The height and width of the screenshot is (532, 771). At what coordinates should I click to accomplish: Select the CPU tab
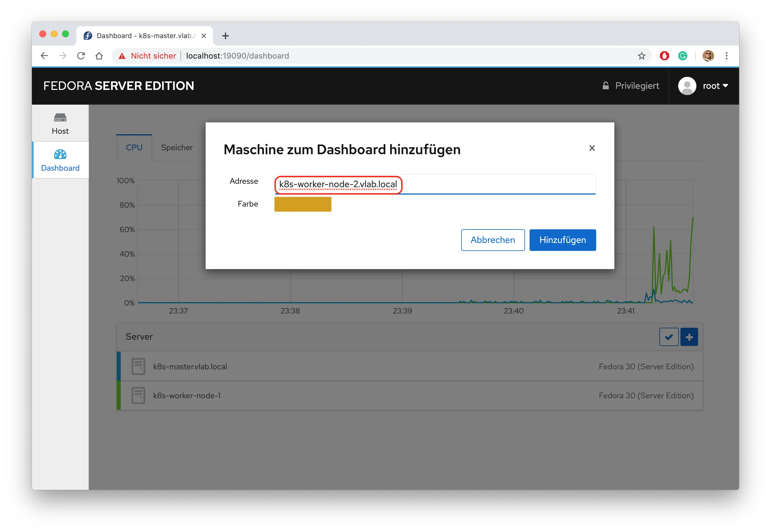[134, 148]
